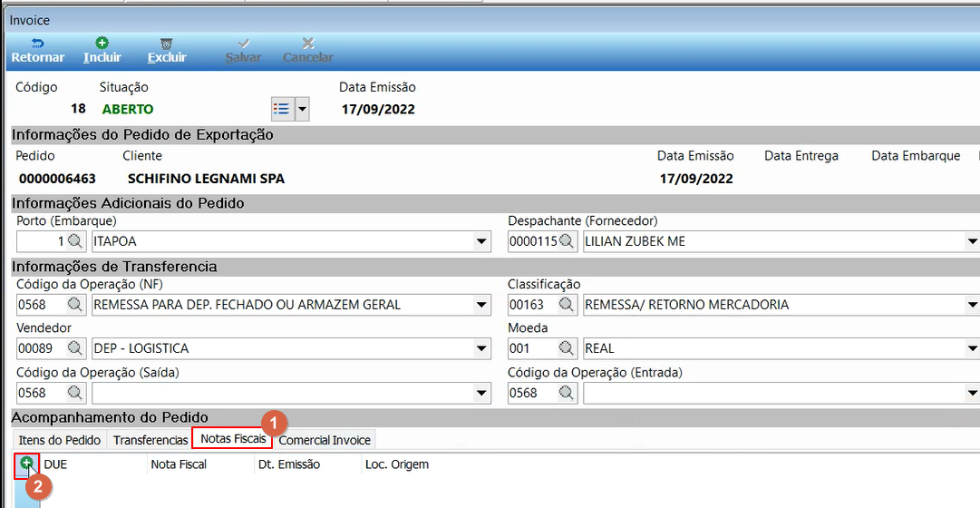Open the Comercial Invoice tab
Viewport: 980px width, 508px height.
tap(325, 440)
